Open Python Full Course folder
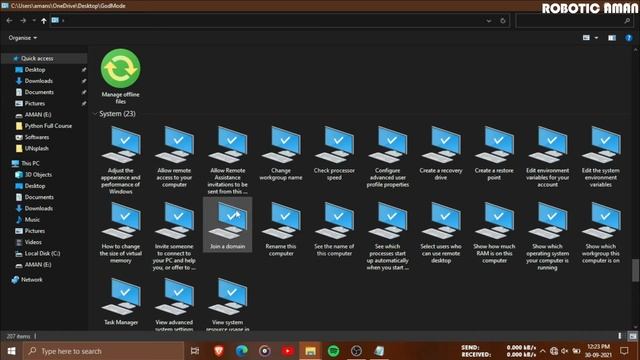 point(48,126)
